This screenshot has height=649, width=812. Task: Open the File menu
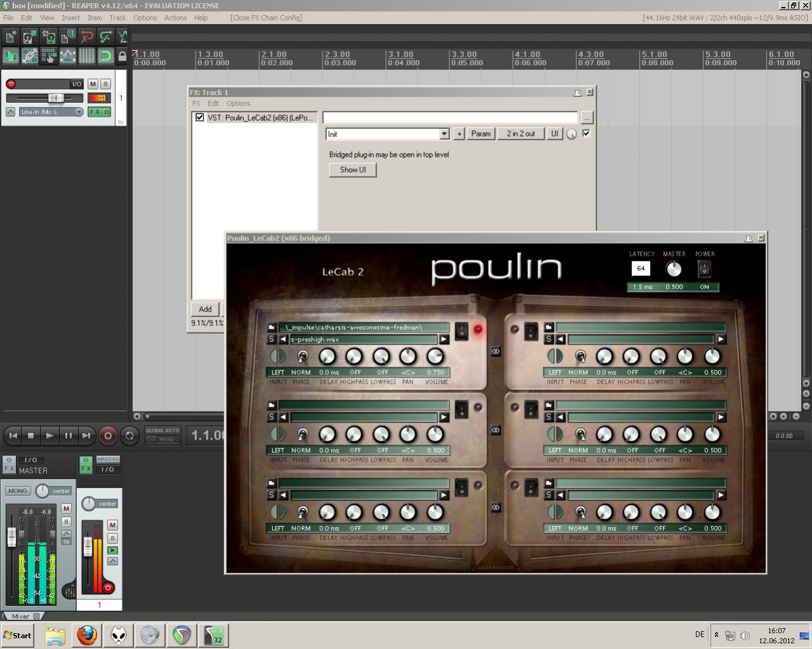tap(8, 18)
